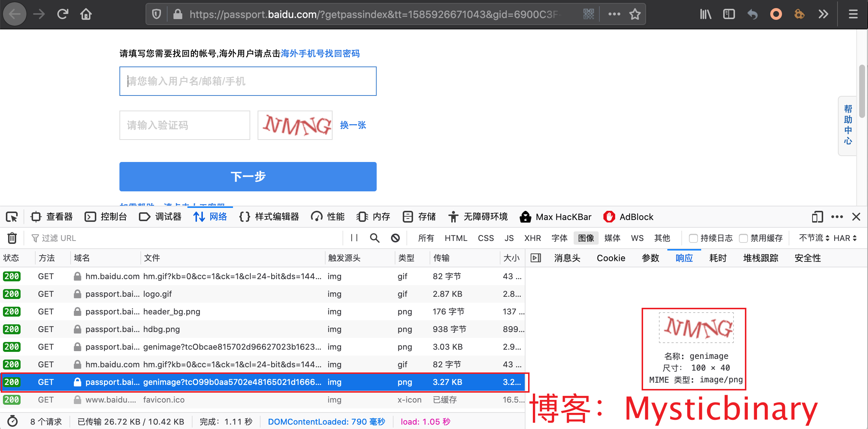This screenshot has height=429, width=868.
Task: Open page actions three-dot menu
Action: pos(614,14)
